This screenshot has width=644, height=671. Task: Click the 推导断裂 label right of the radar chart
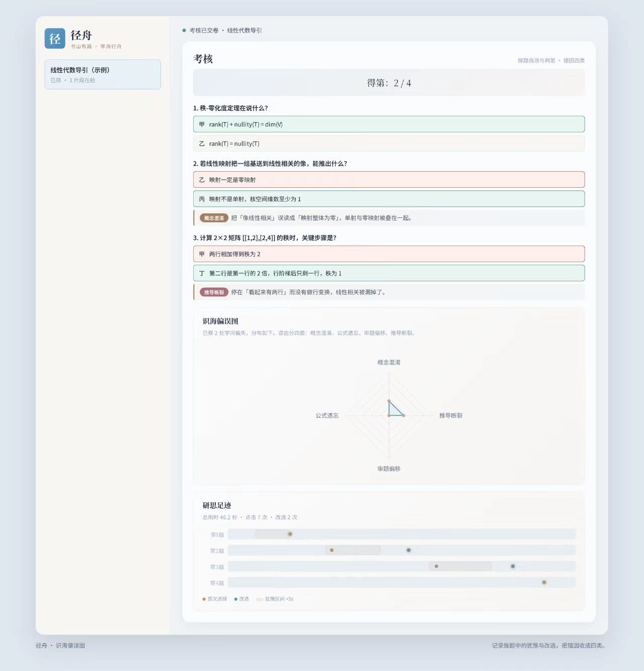[451, 416]
